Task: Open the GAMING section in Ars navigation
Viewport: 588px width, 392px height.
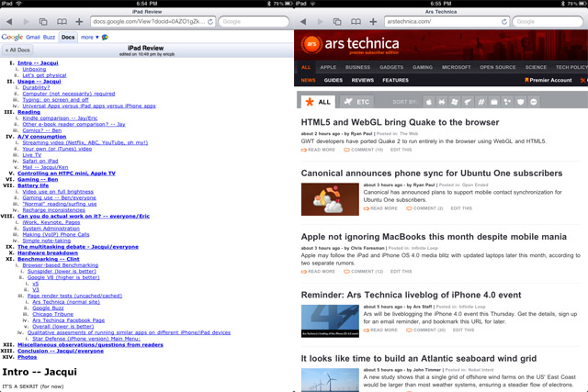Action: point(423,67)
